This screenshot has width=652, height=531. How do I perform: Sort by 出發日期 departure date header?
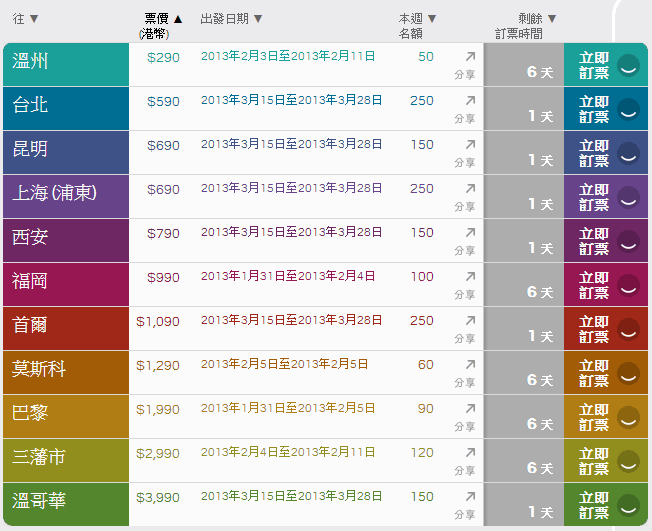pyautogui.click(x=231, y=19)
